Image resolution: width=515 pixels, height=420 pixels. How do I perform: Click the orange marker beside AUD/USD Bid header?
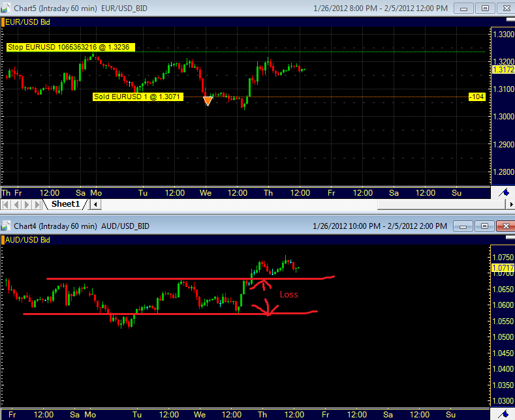pos(3,240)
